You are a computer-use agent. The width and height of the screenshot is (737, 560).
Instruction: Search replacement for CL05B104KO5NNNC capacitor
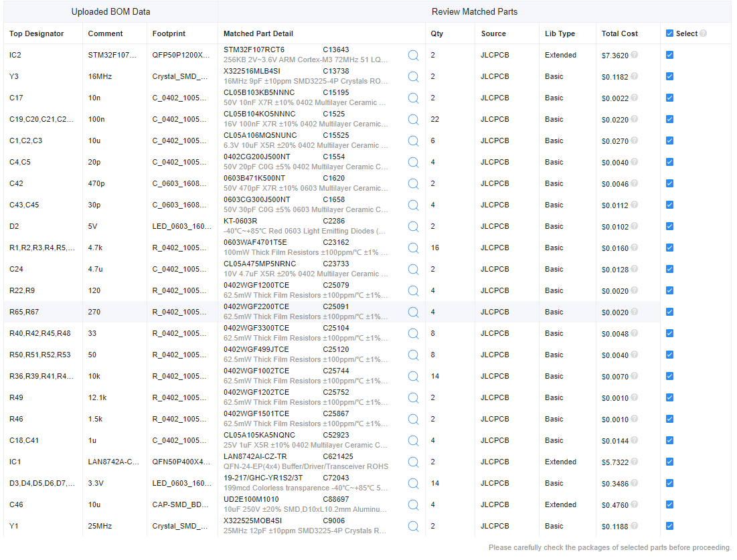(x=413, y=119)
